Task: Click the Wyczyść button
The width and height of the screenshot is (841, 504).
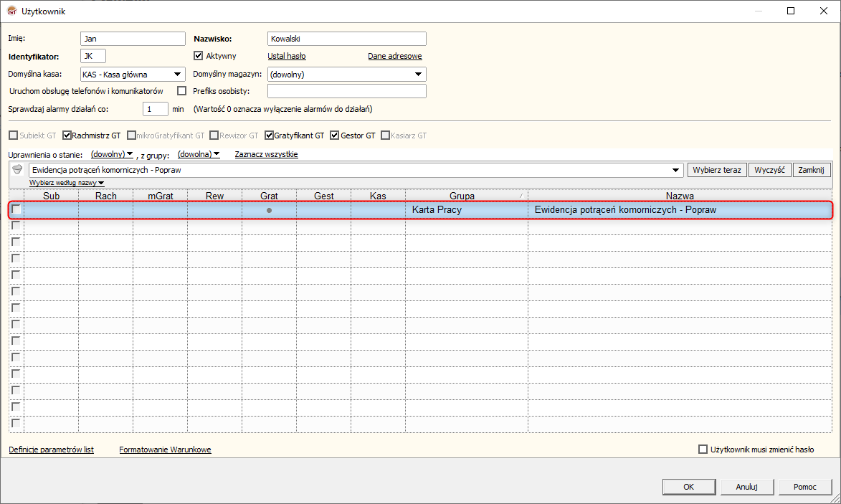Action: point(770,170)
